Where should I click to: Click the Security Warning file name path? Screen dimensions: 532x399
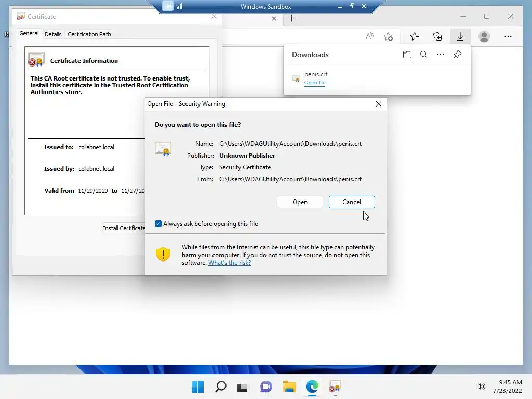point(290,144)
